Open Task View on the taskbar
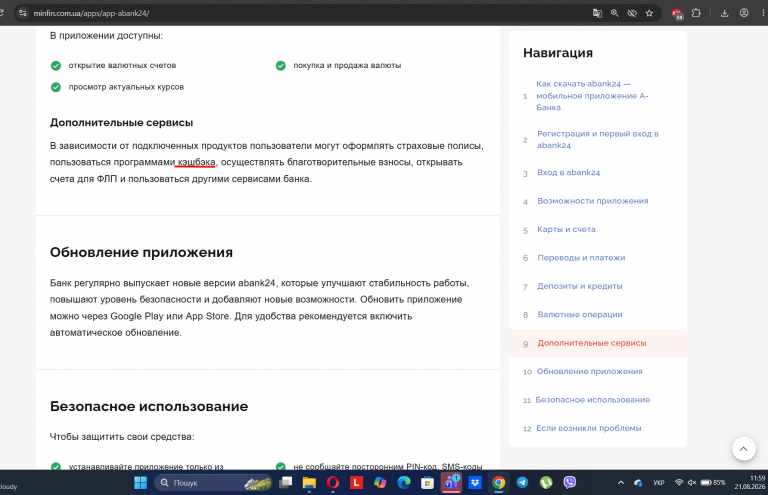768x495 pixels. coord(286,483)
